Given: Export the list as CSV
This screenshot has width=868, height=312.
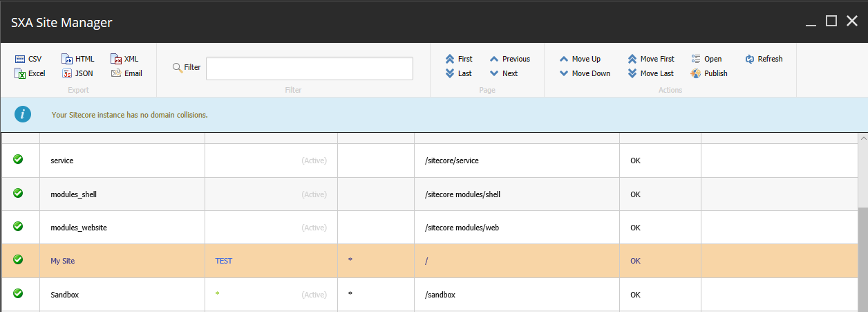Looking at the screenshot, I should tap(28, 59).
